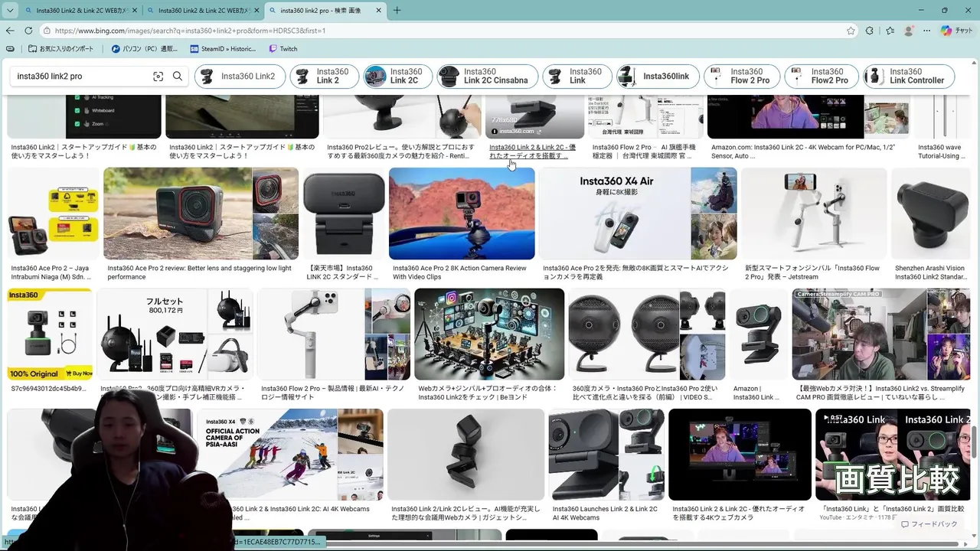Click the address bar URL
This screenshot has width=980, height=551.
[190, 31]
